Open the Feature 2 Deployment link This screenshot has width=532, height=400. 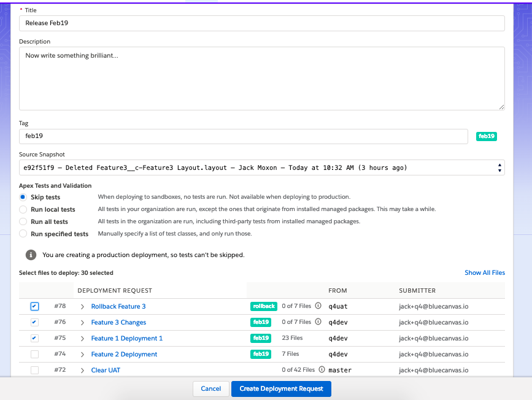point(124,354)
